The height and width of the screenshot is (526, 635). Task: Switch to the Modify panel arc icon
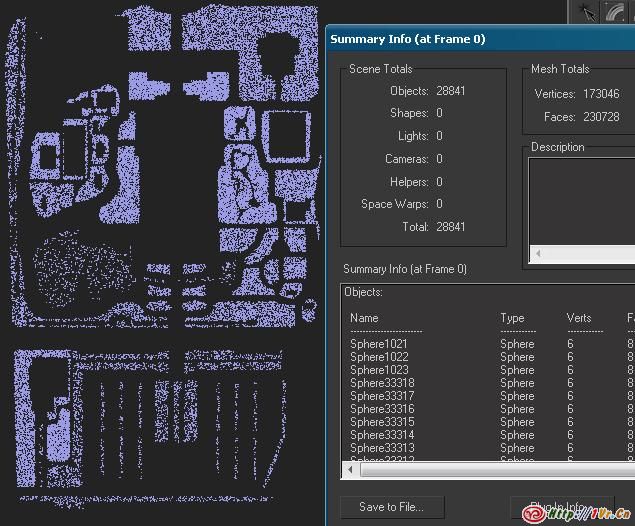coord(615,12)
